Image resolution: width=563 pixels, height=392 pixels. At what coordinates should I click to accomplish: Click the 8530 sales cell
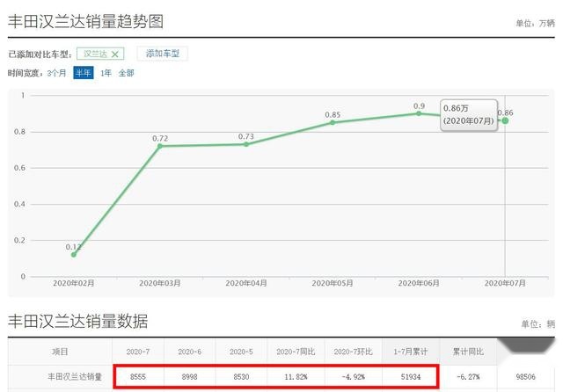(x=241, y=377)
